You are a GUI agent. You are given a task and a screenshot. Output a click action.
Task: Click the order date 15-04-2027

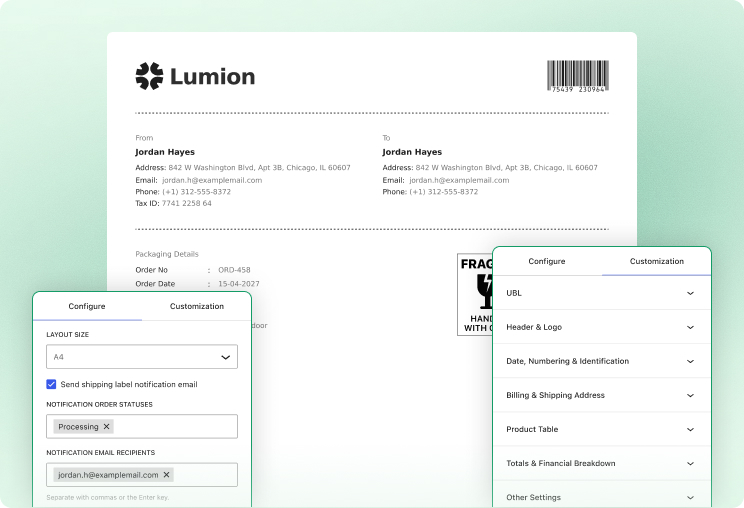coord(239,284)
